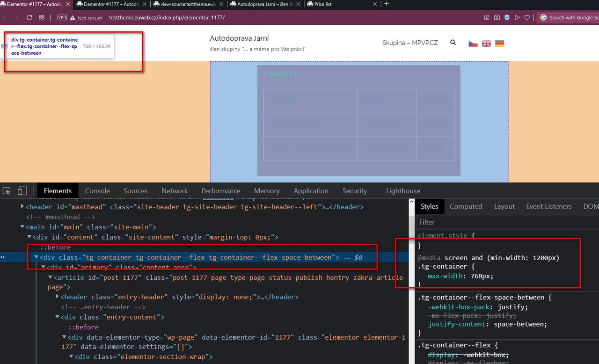Viewport: 599px width, 364px height.
Task: Open the Sources tab in DevTools
Action: (x=136, y=191)
